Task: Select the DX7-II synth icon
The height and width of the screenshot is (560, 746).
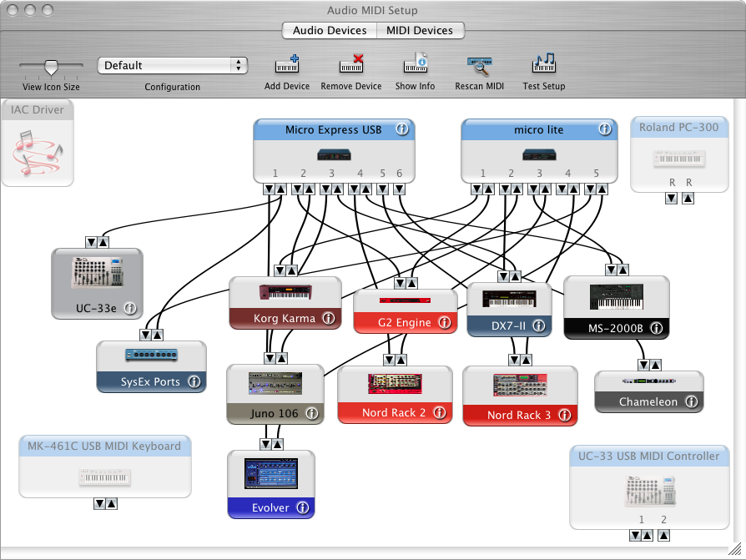Action: click(x=509, y=299)
